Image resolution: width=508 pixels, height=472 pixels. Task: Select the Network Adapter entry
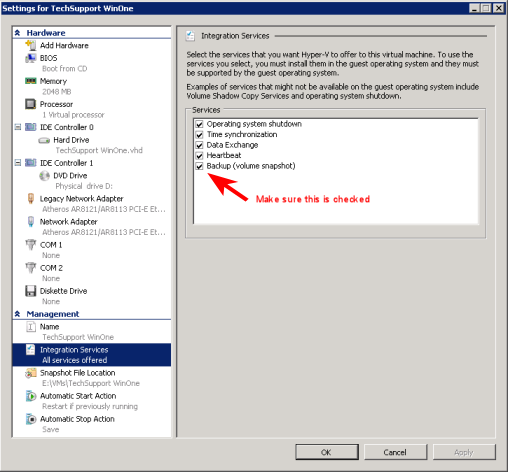[x=69, y=222]
